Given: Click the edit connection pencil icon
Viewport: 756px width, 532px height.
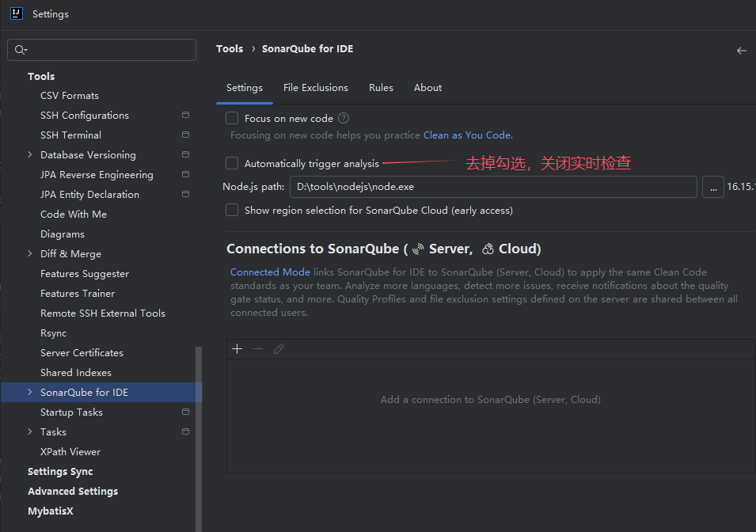Looking at the screenshot, I should (279, 349).
